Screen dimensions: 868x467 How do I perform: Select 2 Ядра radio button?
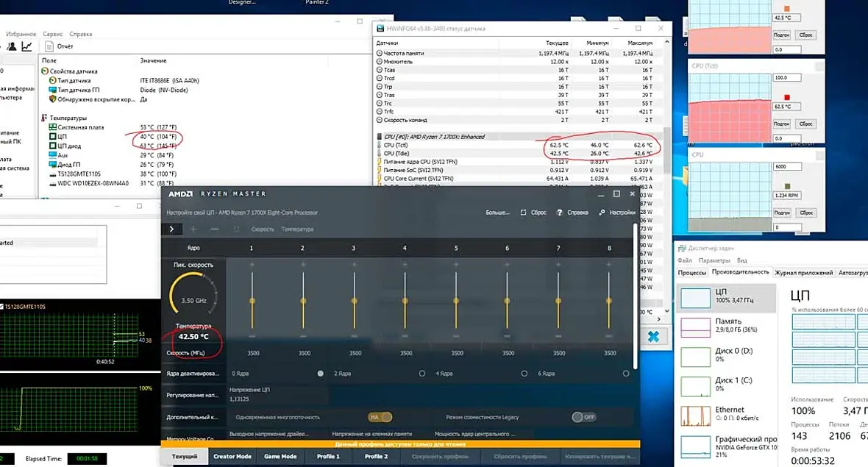coord(421,374)
